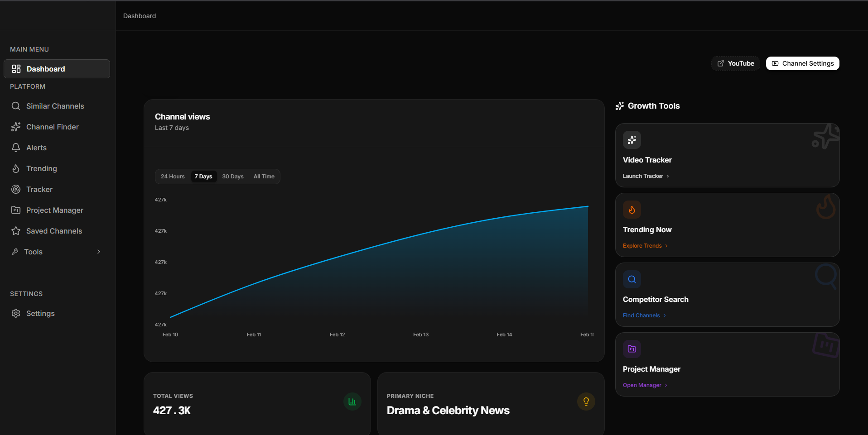Click the Project Manager folder icon card
The width and height of the screenshot is (868, 435).
point(632,349)
